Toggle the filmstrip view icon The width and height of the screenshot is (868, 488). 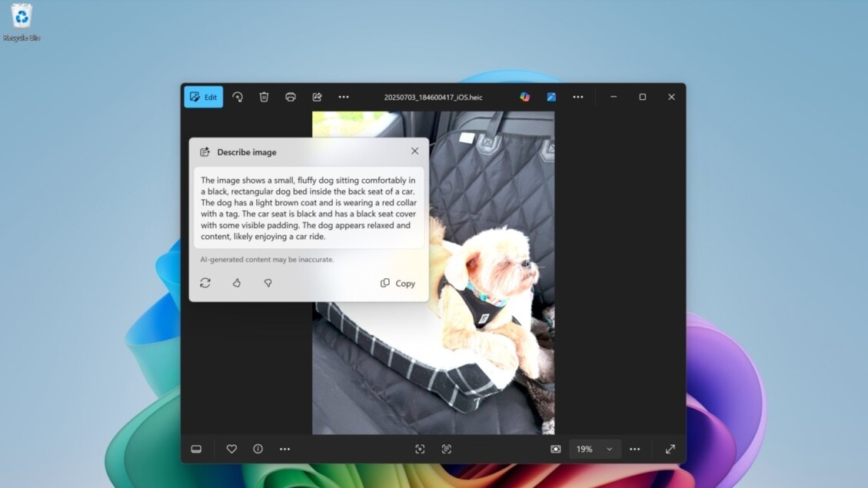196,449
